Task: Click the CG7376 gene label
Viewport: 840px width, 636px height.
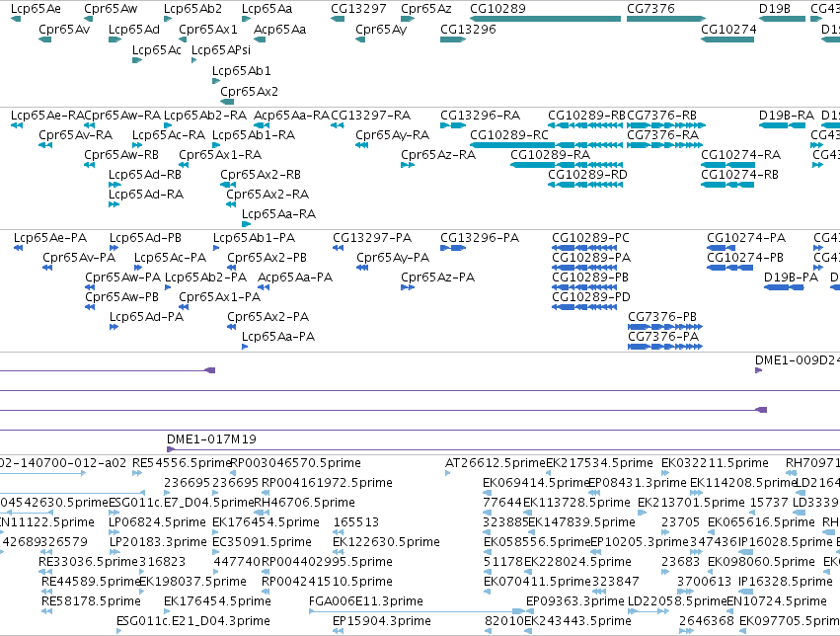Action: coord(650,9)
